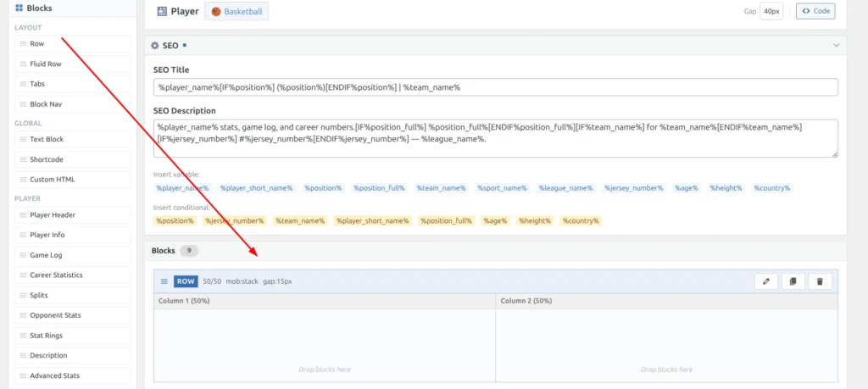This screenshot has width=868, height=389.
Task: Insert the yellow %position% conditional chip
Action: [x=175, y=221]
